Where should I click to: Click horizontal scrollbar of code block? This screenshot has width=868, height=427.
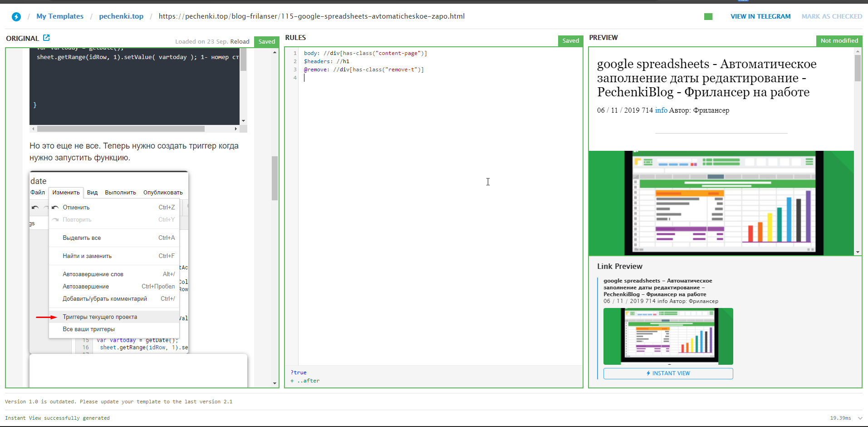pos(121,129)
